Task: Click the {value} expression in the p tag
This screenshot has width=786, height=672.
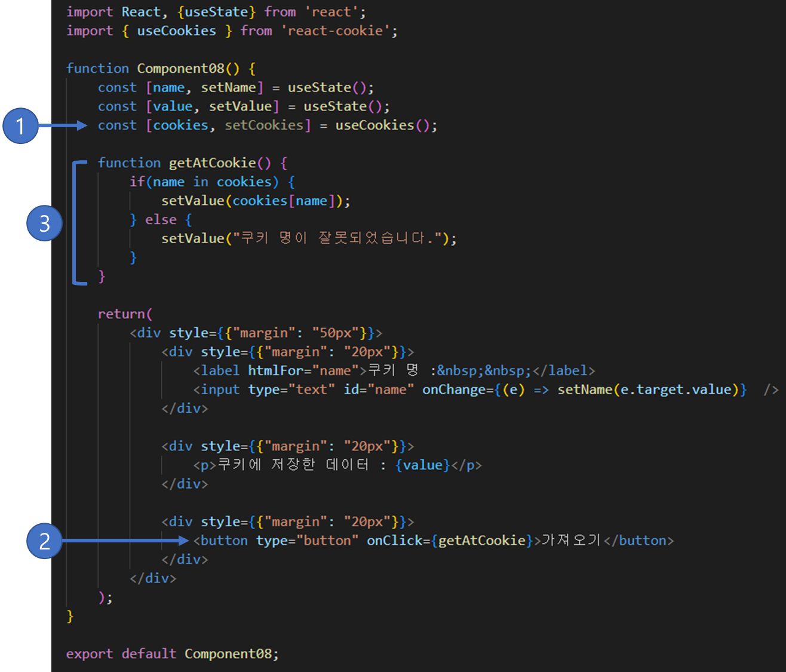Action: 423,465
